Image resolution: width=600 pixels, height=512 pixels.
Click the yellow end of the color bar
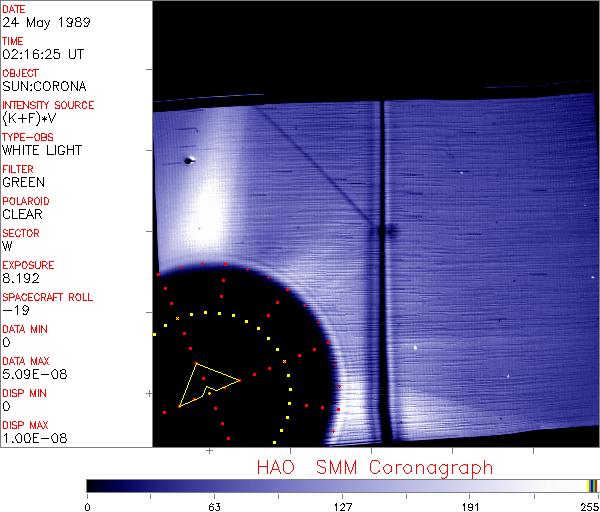(x=589, y=485)
